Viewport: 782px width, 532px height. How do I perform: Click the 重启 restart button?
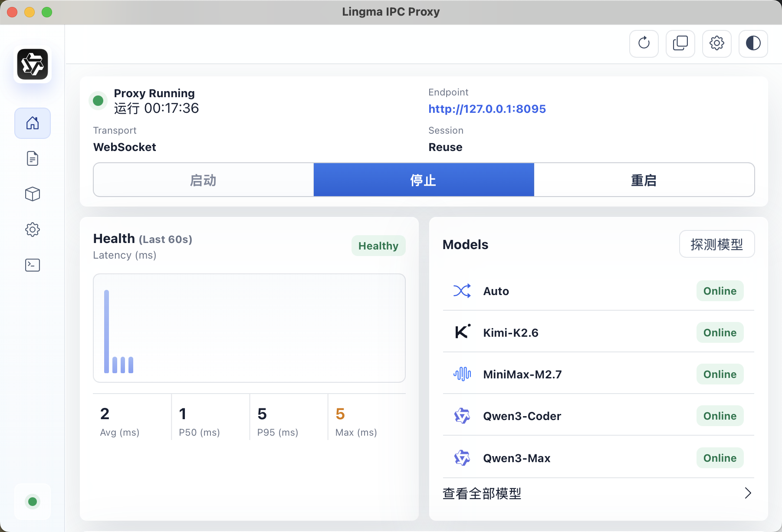[x=644, y=180]
